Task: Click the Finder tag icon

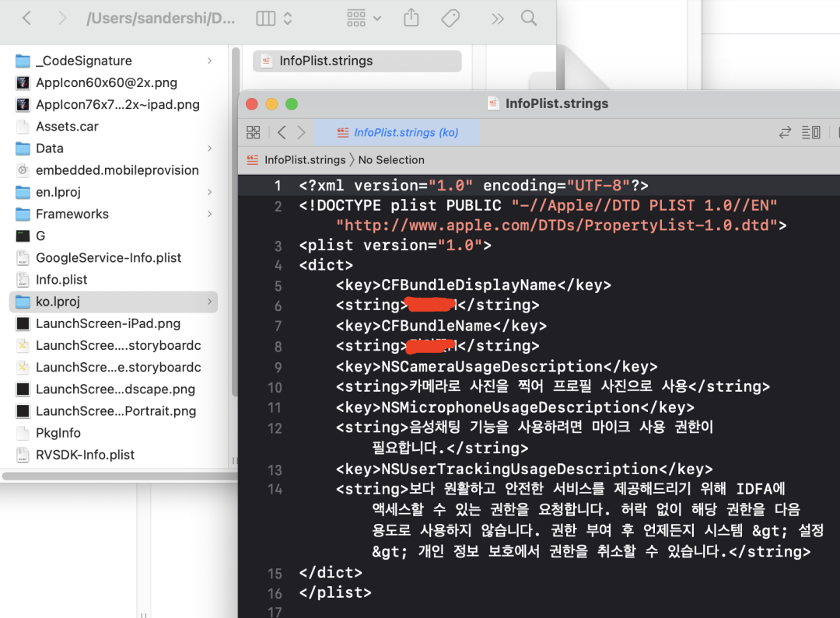Action: 450,18
